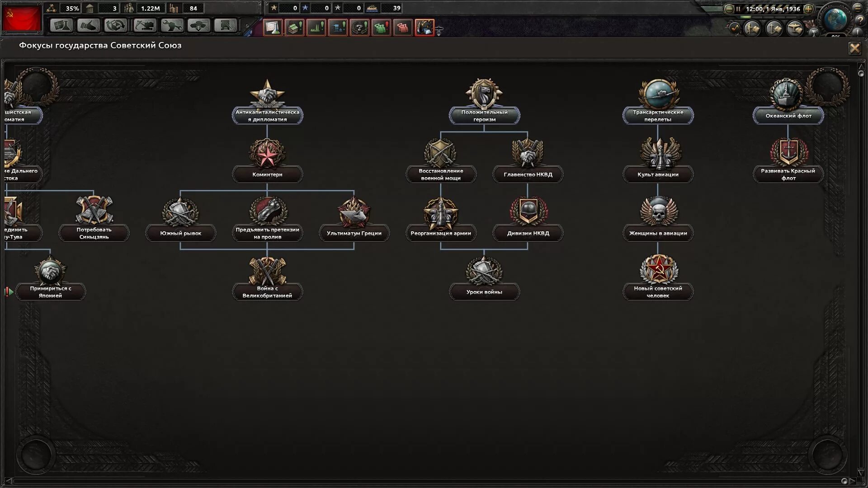The width and height of the screenshot is (868, 488).
Task: Click the 'Примириться с Японией' focus icon
Action: [x=50, y=270]
